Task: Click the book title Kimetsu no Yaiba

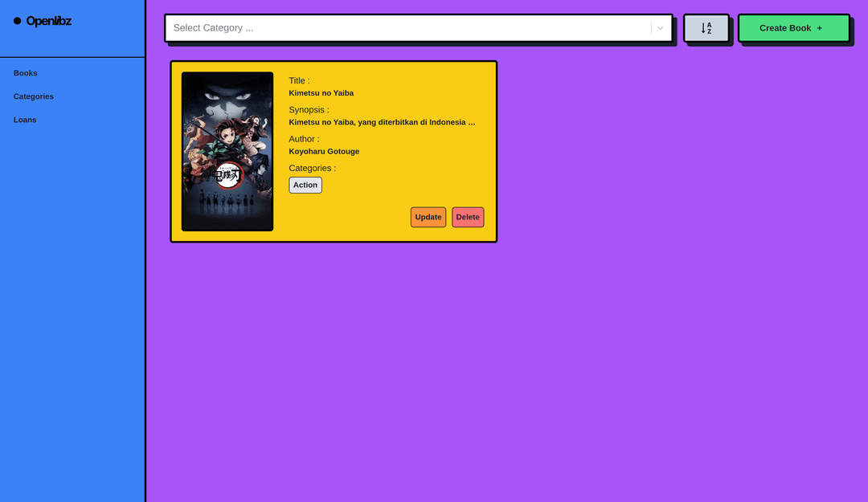Action: pyautogui.click(x=321, y=93)
